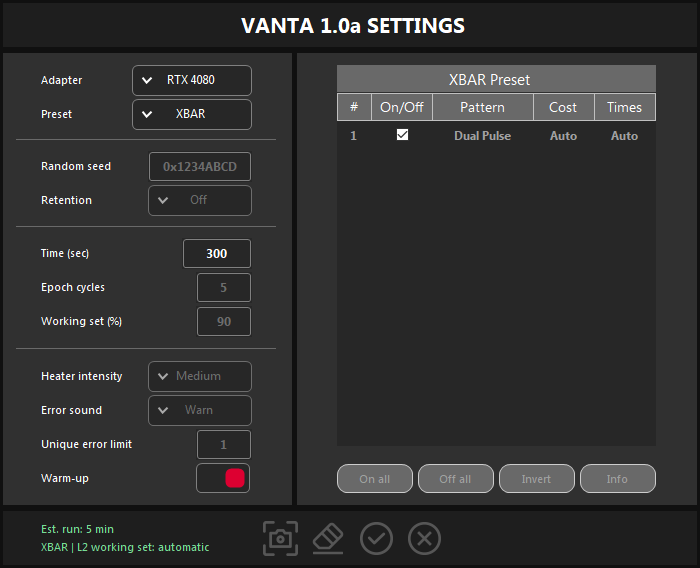
Task: Click the On all button
Action: [x=375, y=479]
